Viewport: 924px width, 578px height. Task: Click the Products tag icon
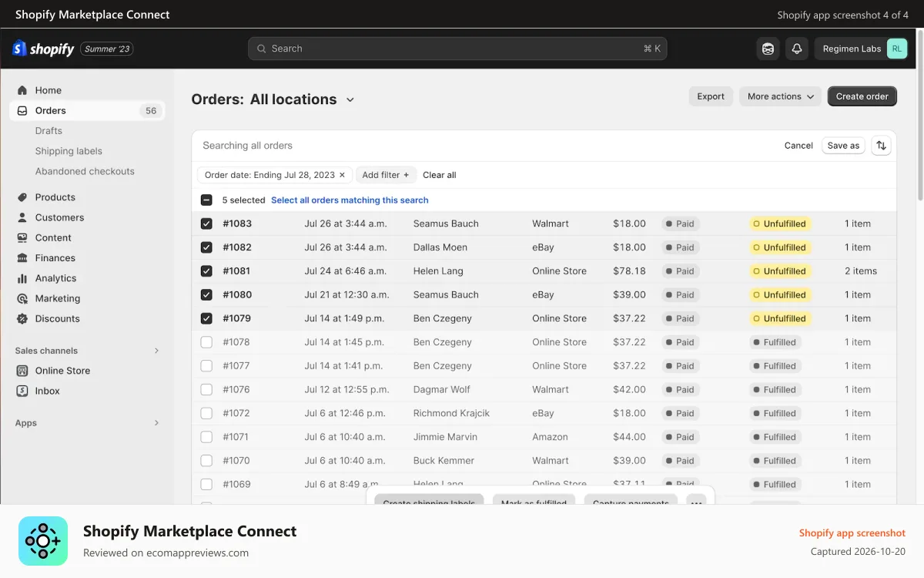tap(22, 197)
